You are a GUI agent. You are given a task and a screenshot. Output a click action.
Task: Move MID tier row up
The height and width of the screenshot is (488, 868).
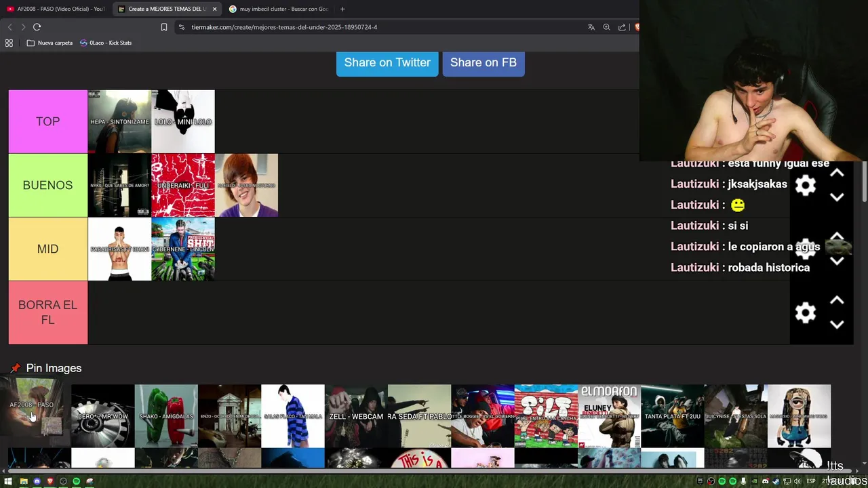click(x=837, y=237)
